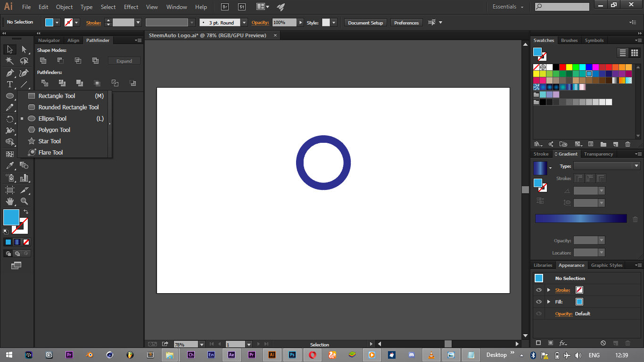Click the Preferences button
This screenshot has width=644, height=362.
pos(406,23)
